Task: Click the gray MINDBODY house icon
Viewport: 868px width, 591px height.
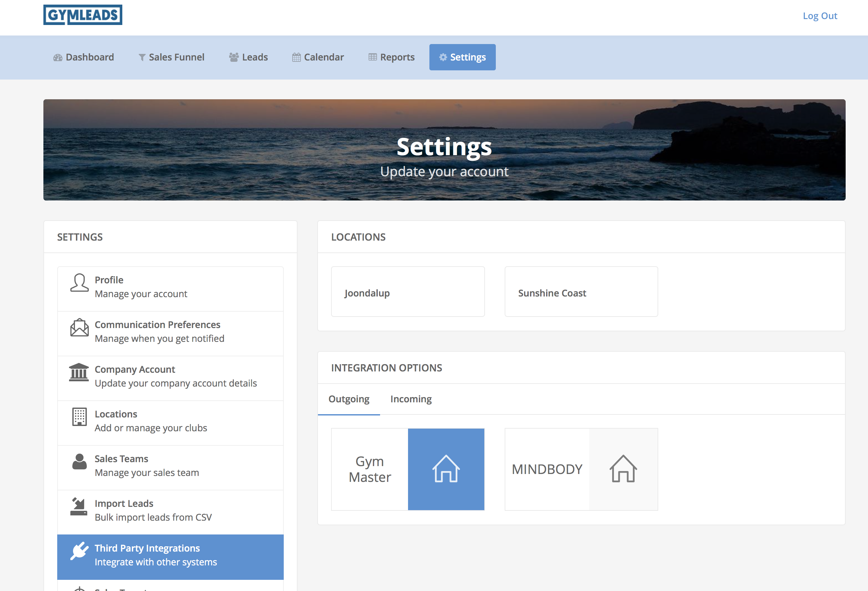Action: [623, 469]
